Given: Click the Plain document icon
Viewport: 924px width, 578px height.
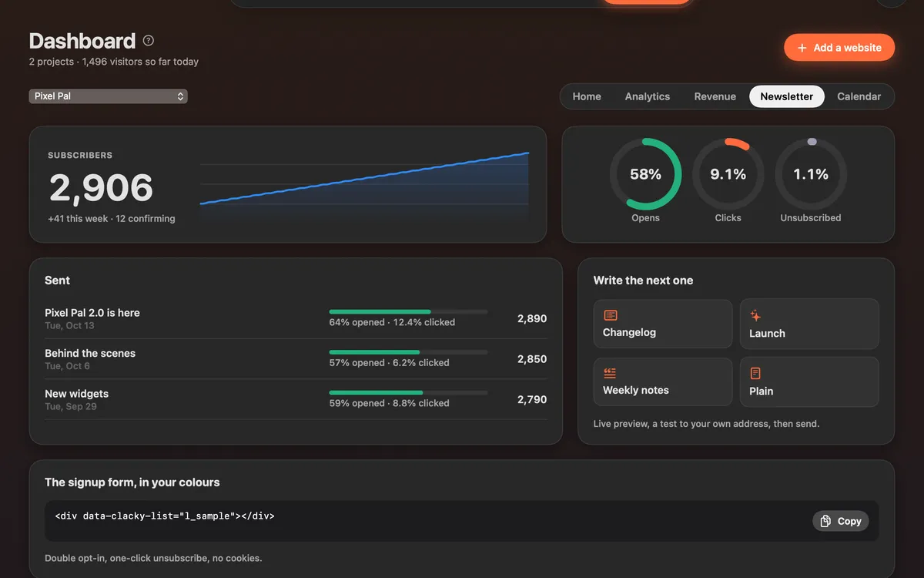Looking at the screenshot, I should click(x=755, y=373).
